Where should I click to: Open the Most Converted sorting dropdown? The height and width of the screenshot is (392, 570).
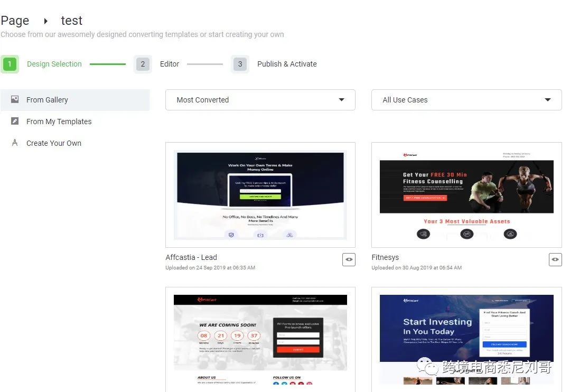[260, 100]
